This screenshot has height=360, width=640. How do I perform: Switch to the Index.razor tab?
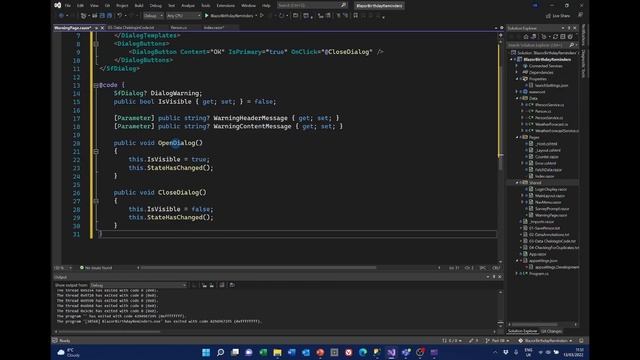[214, 28]
